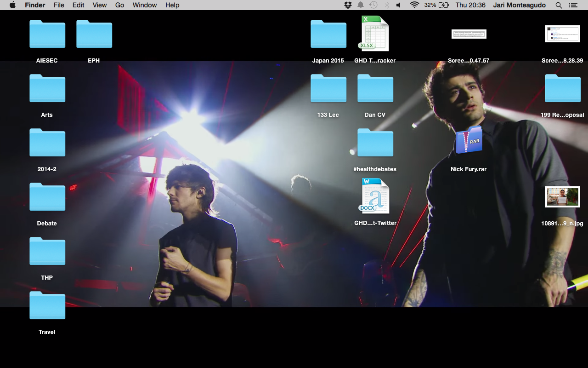Open the Time Machine status icon
This screenshot has width=588, height=368.
[x=373, y=5]
